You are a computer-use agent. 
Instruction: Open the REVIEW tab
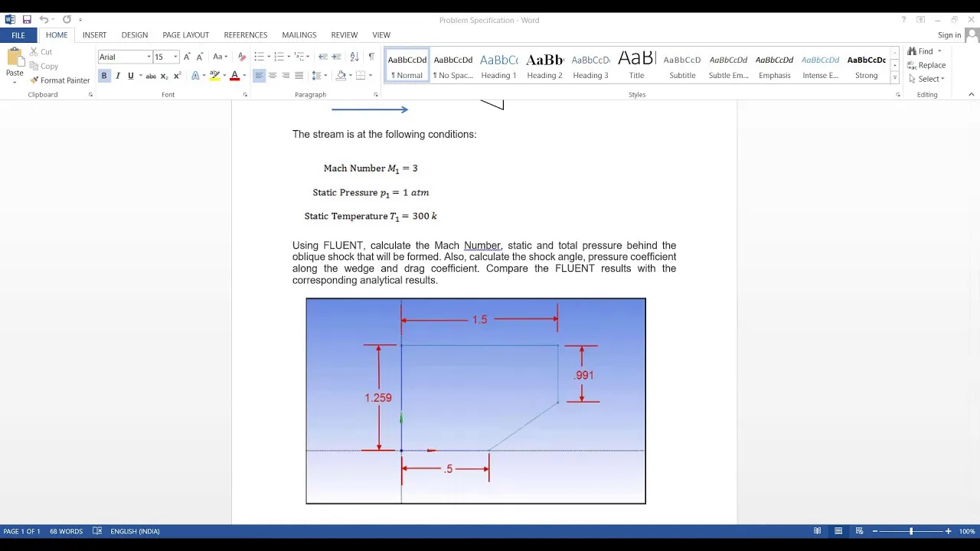(x=345, y=35)
